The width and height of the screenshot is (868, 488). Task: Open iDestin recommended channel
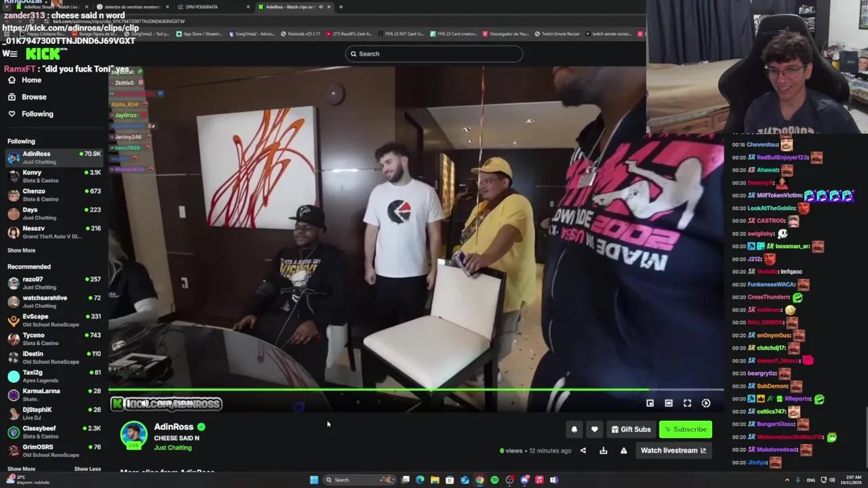point(54,357)
